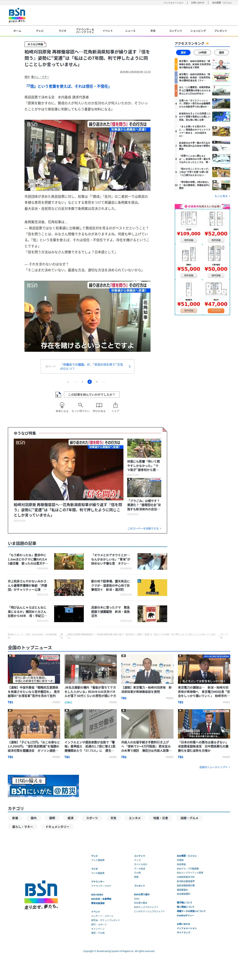
Task: Open the 信を問う feature video thumbnail
Action: (x=68, y=469)
